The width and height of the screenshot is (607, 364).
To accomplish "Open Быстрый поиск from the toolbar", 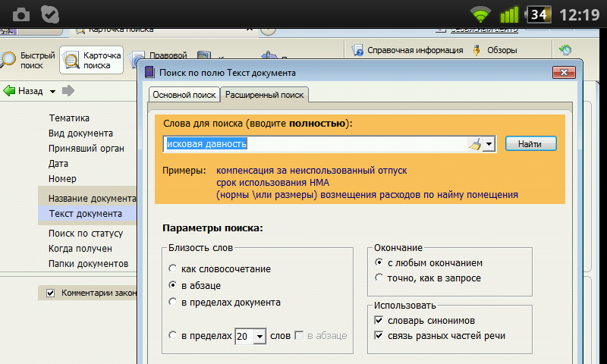I will tap(29, 60).
